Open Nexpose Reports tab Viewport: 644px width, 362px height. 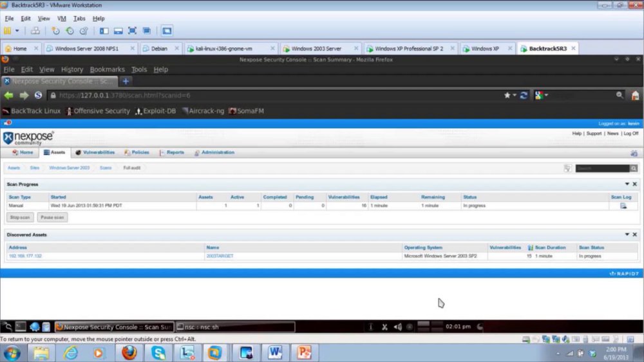[172, 153]
